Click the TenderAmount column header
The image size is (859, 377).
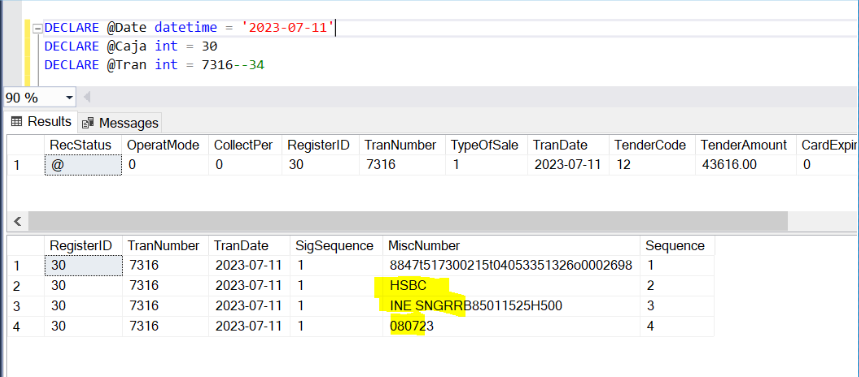point(746,145)
